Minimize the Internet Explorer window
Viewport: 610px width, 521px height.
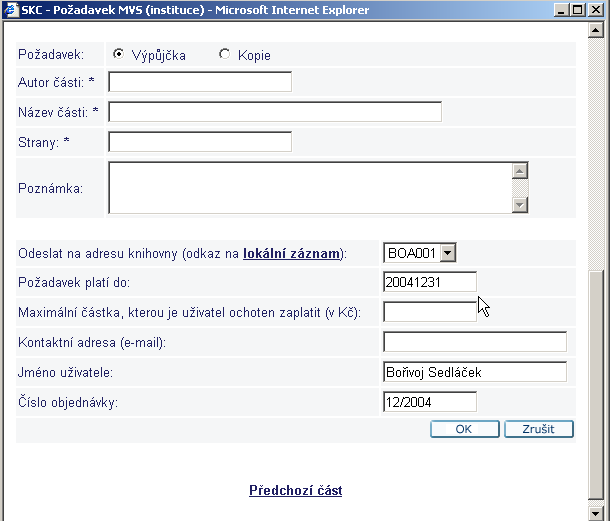561,10
